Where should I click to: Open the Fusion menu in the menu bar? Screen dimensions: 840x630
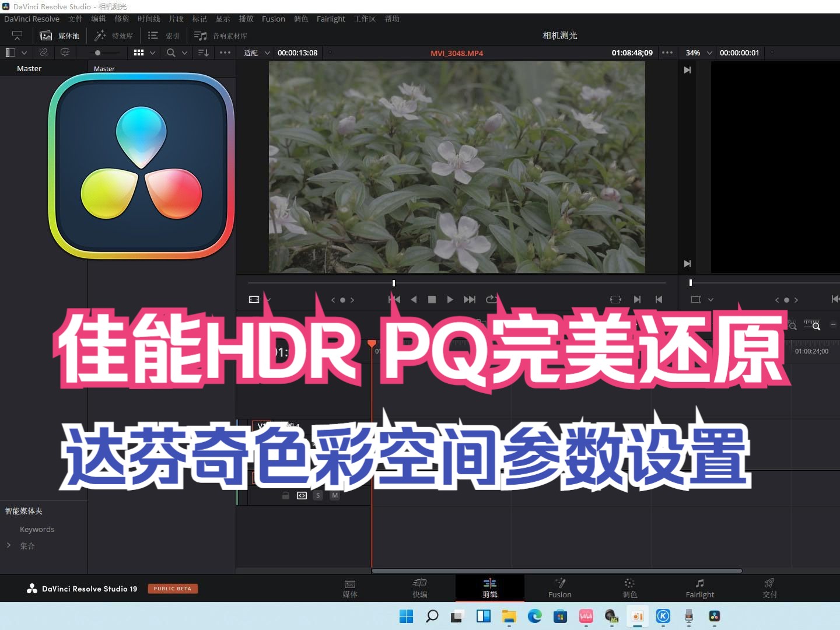coord(274,19)
